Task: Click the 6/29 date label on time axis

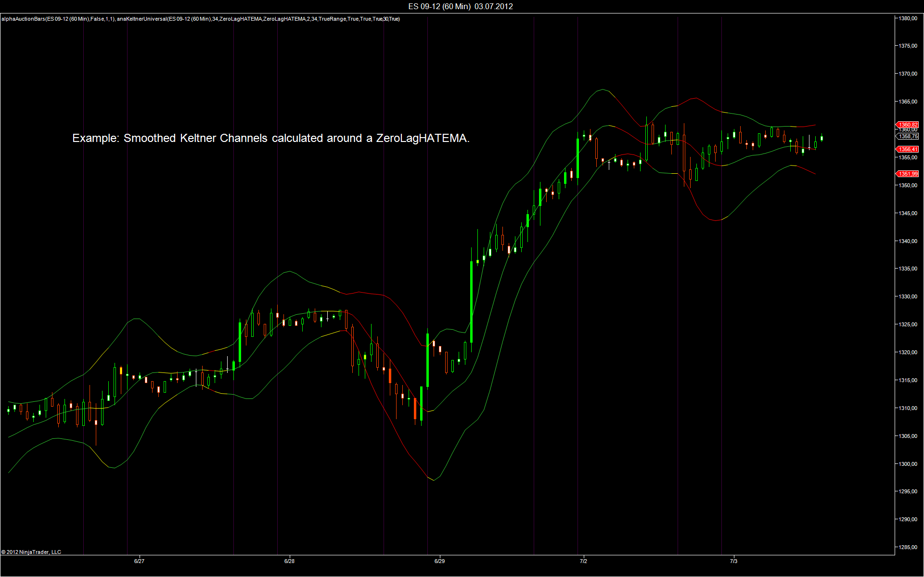Action: [x=439, y=561]
